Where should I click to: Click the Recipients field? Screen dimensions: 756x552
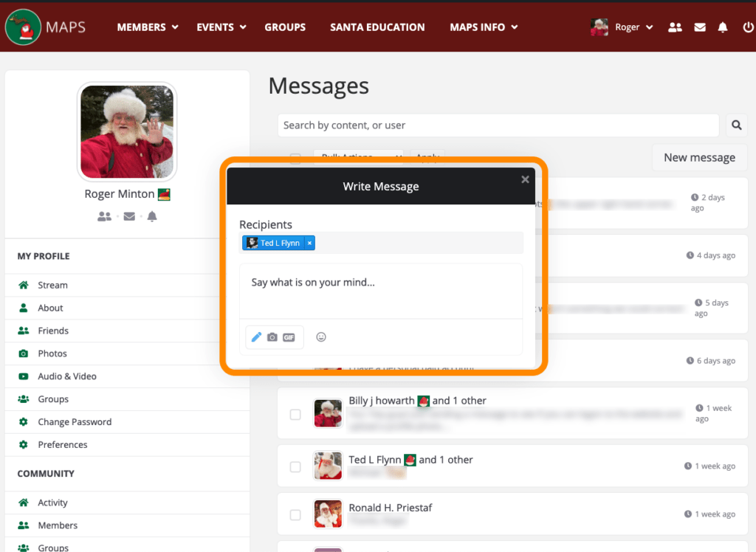pyautogui.click(x=381, y=243)
